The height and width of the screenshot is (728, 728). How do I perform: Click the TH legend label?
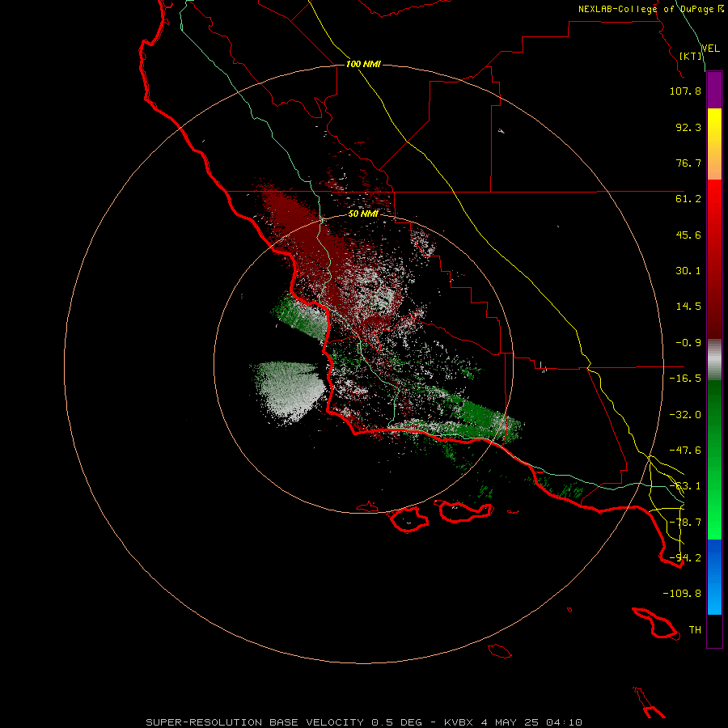695,630
